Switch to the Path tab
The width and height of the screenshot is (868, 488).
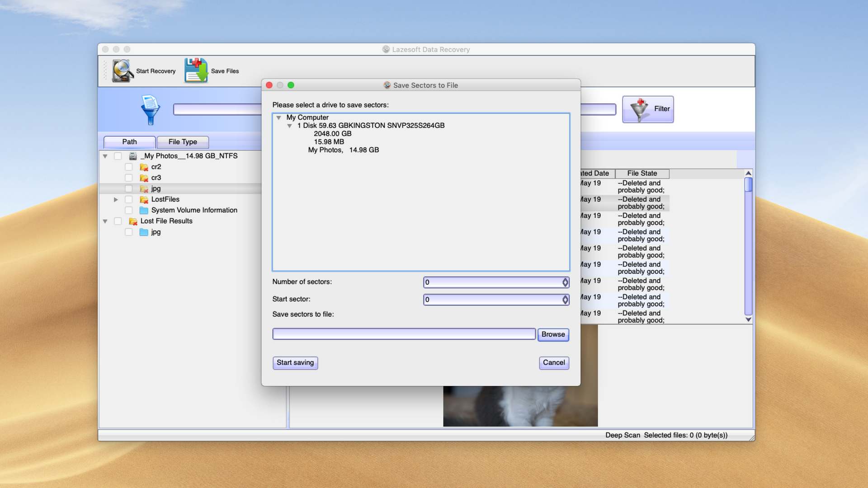point(129,142)
